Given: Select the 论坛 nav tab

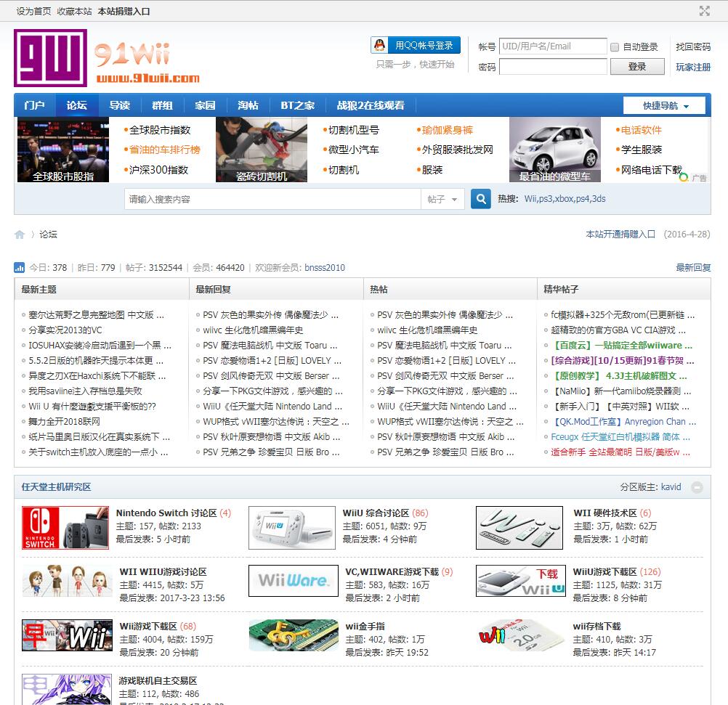Looking at the screenshot, I should [76, 105].
